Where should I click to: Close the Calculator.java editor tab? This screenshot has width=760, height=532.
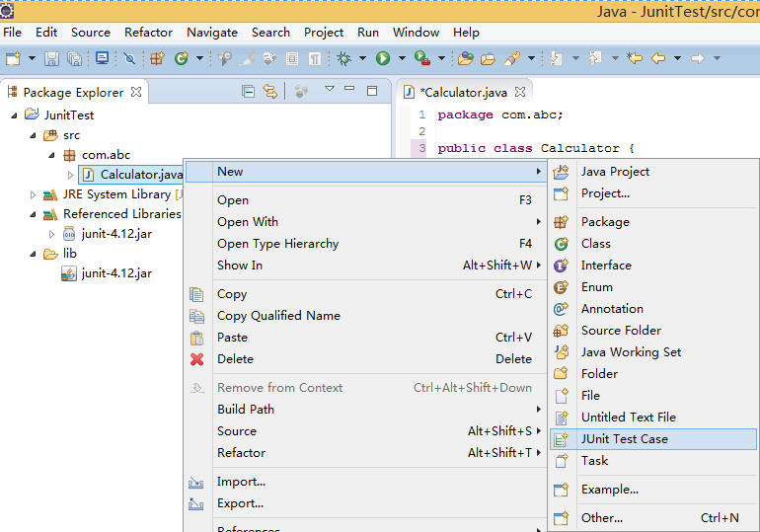pyautogui.click(x=520, y=92)
